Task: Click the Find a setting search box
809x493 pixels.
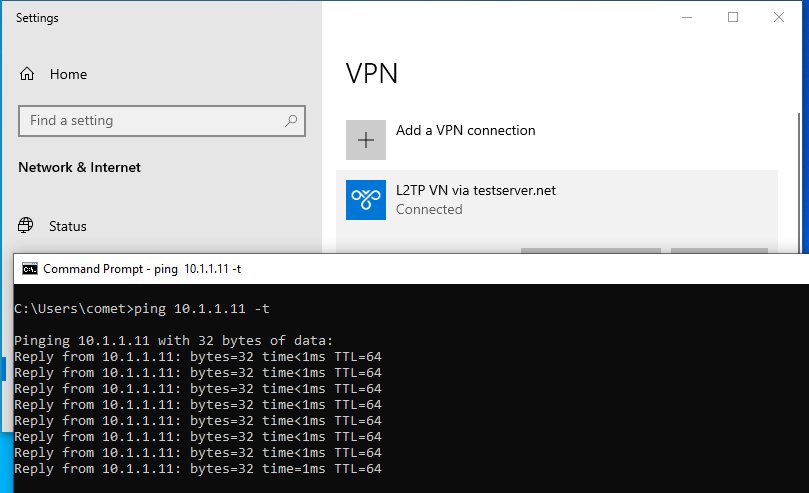Action: point(161,121)
